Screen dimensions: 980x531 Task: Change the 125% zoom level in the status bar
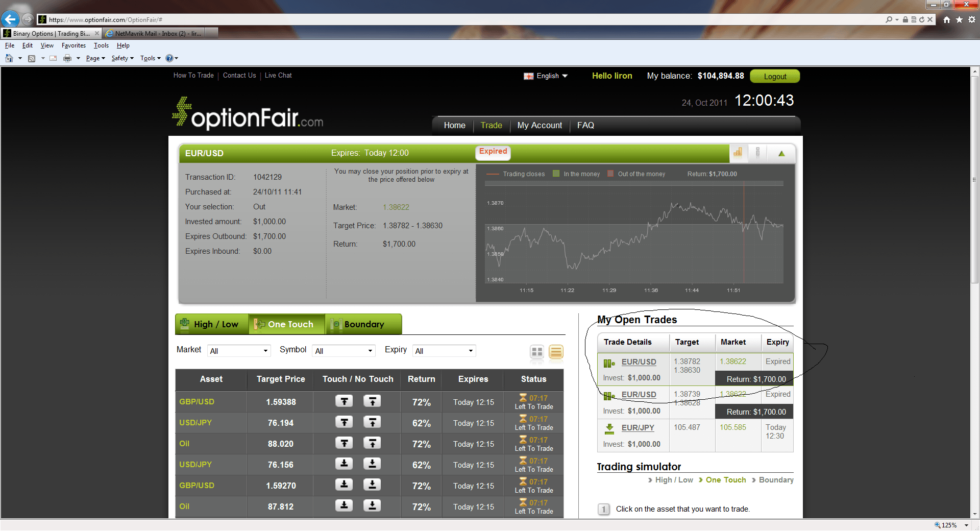[x=951, y=525]
